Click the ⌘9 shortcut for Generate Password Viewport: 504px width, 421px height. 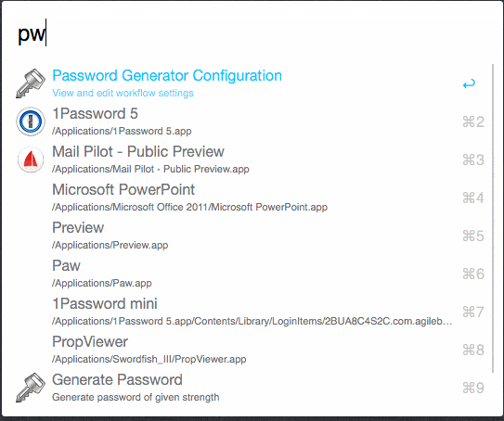coord(473,388)
